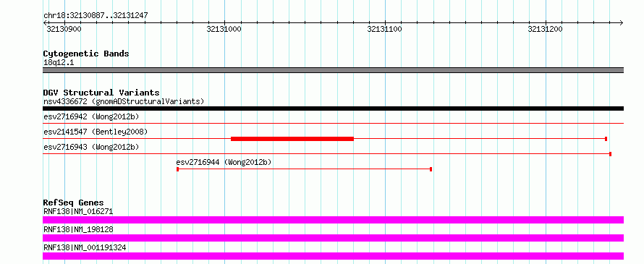Screen dimensions: 644x264
Task: Select the black nsv4336672 variant bar
Action: pyautogui.click(x=333, y=108)
